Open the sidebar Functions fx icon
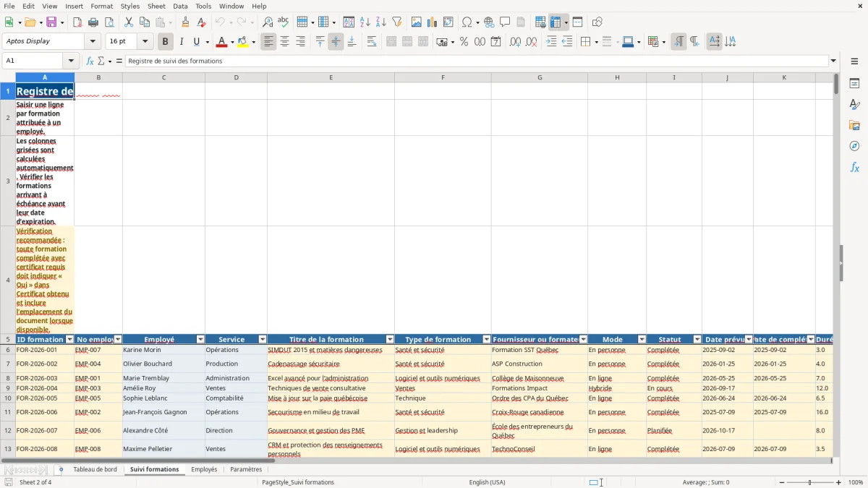 pos(854,168)
